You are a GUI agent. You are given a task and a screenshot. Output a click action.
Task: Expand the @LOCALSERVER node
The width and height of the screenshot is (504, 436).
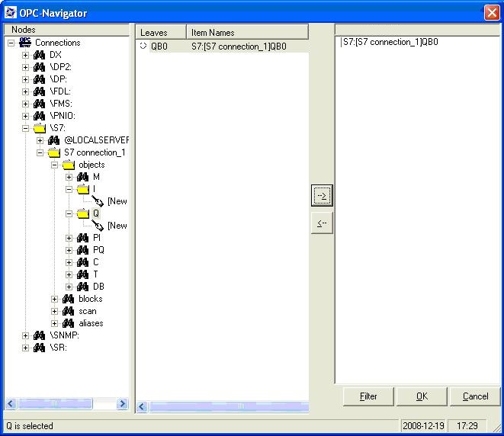tap(40, 140)
